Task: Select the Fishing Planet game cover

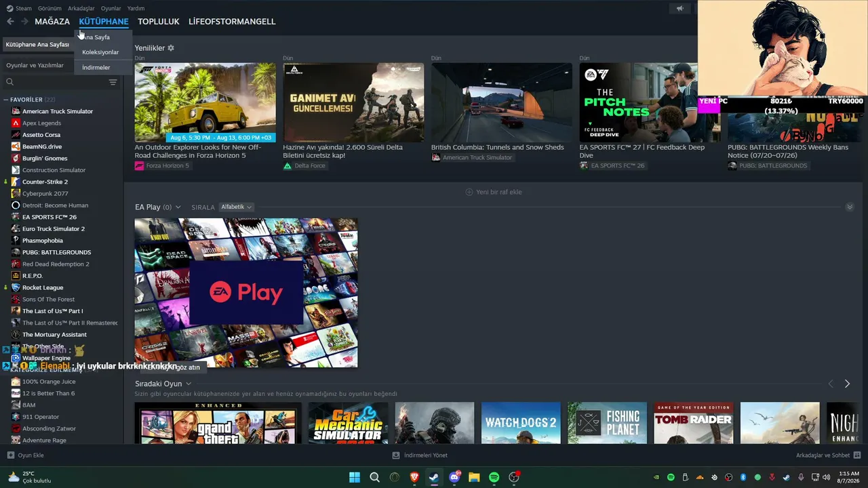Action: tap(607, 423)
